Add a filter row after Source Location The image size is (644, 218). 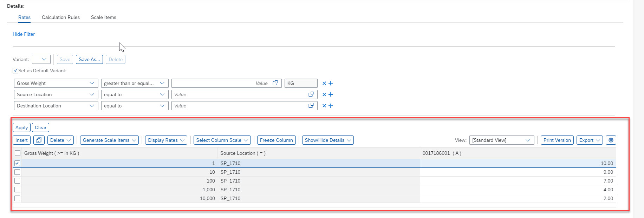pyautogui.click(x=331, y=94)
